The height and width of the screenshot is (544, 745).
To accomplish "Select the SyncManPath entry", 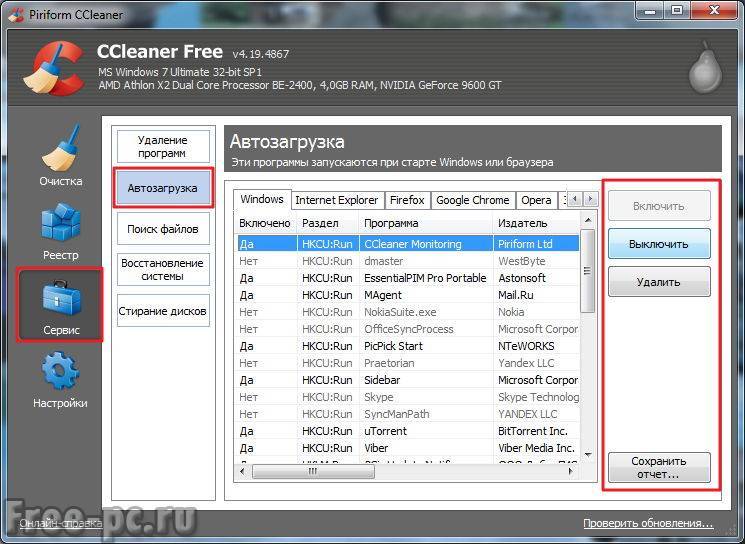I will 407,414.
